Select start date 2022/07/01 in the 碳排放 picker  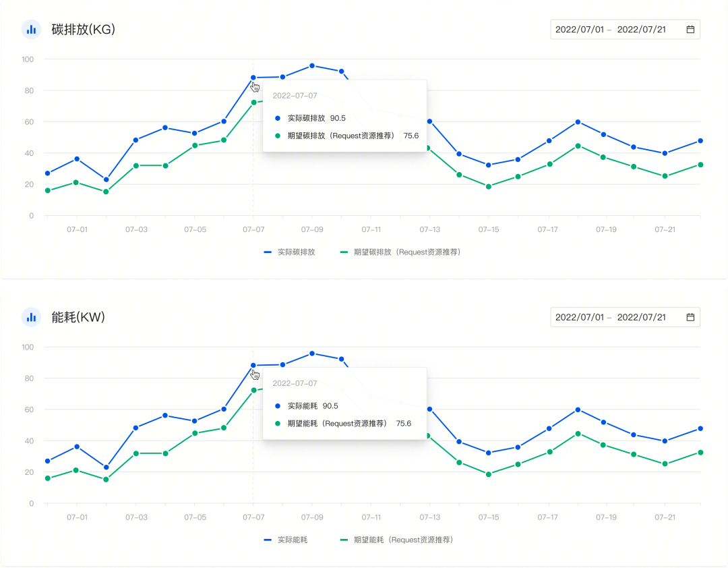click(580, 30)
